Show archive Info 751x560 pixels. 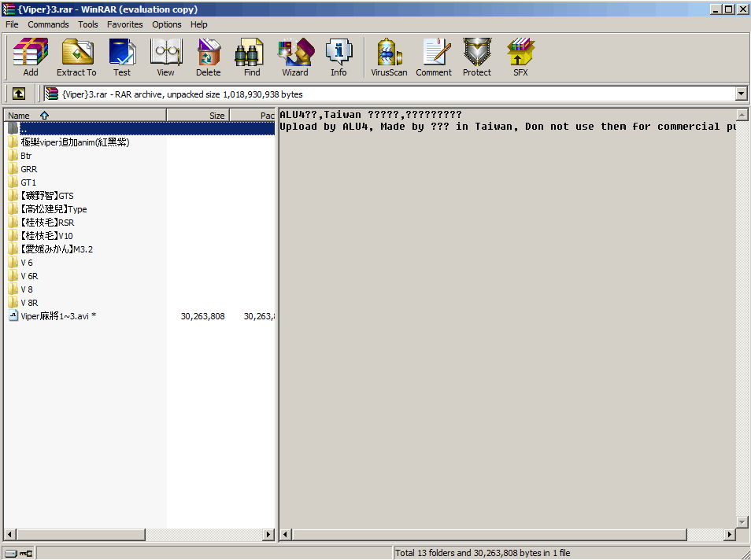point(339,57)
